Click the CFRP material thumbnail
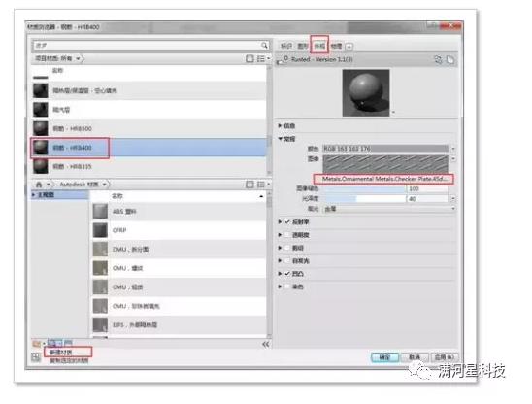Screen dimensions: 532x404 (100, 230)
